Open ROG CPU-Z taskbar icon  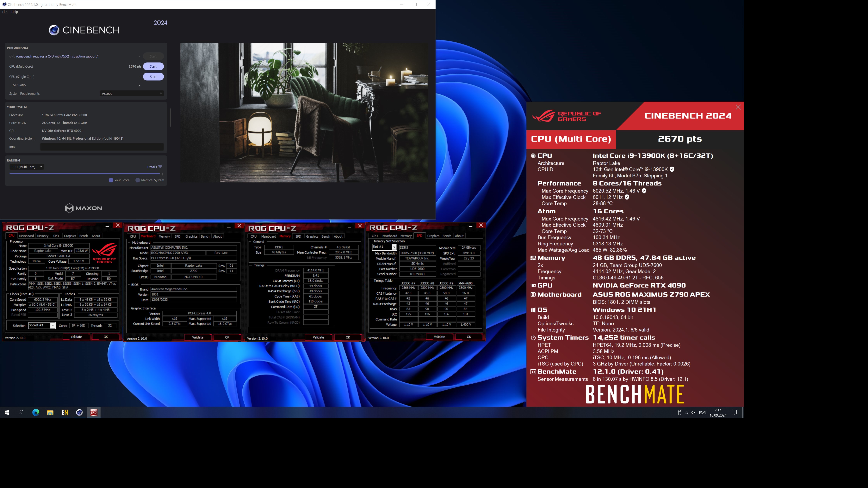point(94,412)
